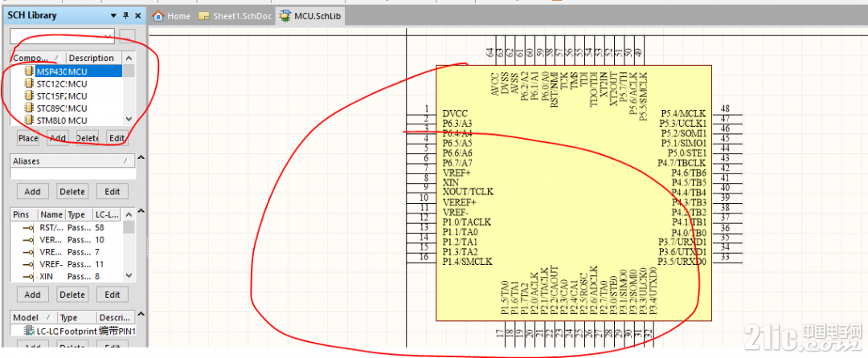The width and height of the screenshot is (868, 358).
Task: Click the P5.4/MCLK pin label on the symbol
Action: 684,112
